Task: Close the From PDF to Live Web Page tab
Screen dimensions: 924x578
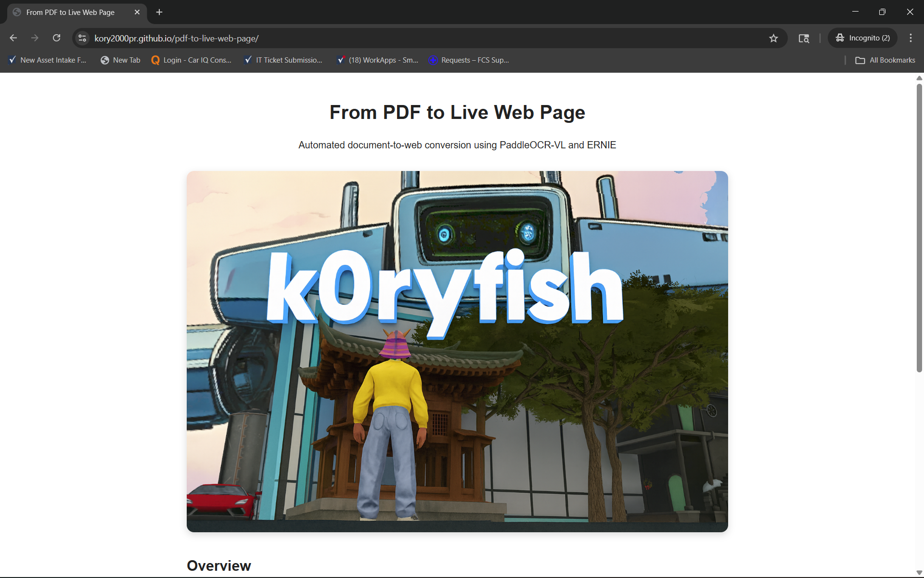Action: [x=137, y=12]
